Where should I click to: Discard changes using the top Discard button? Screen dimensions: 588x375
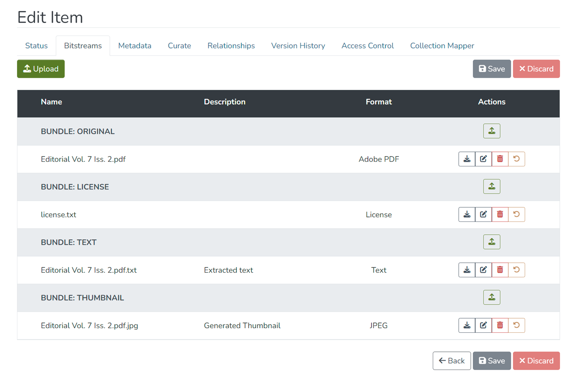point(536,69)
